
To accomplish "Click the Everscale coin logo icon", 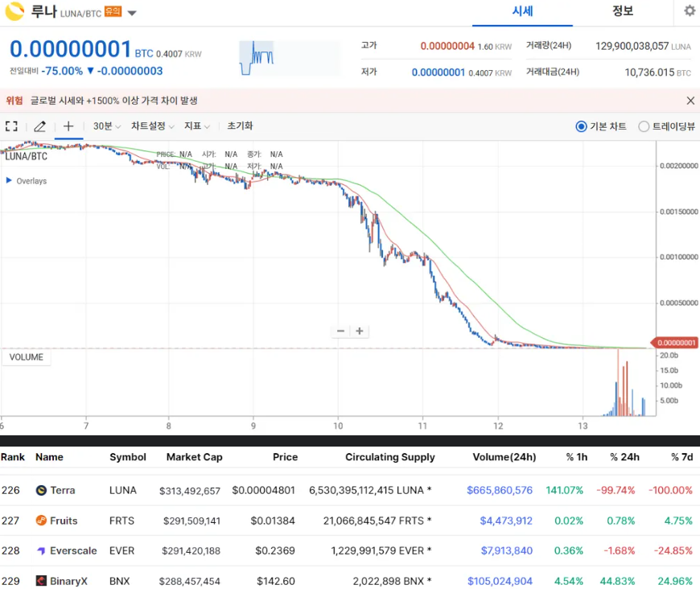I will (x=41, y=550).
